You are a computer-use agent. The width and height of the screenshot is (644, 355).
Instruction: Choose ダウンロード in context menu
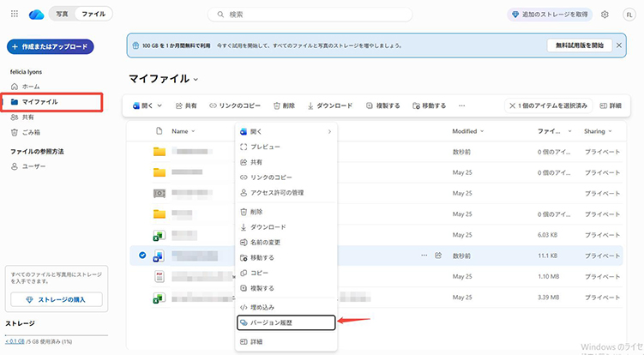click(x=286, y=226)
